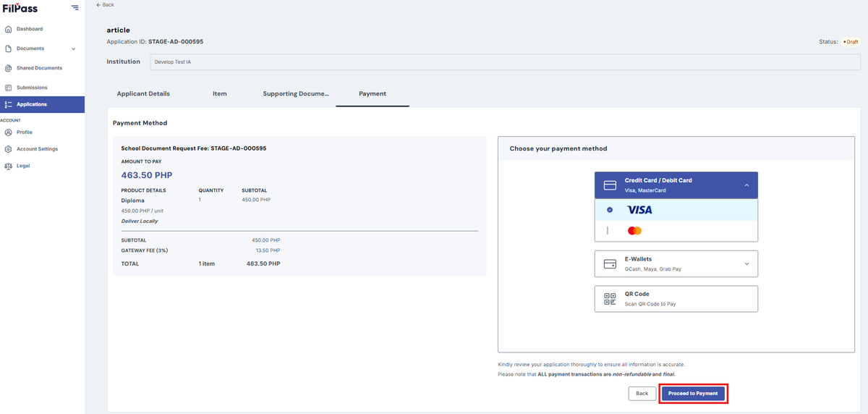868x414 pixels.
Task: Expand the Documents submenu chevron
Action: 73,48
